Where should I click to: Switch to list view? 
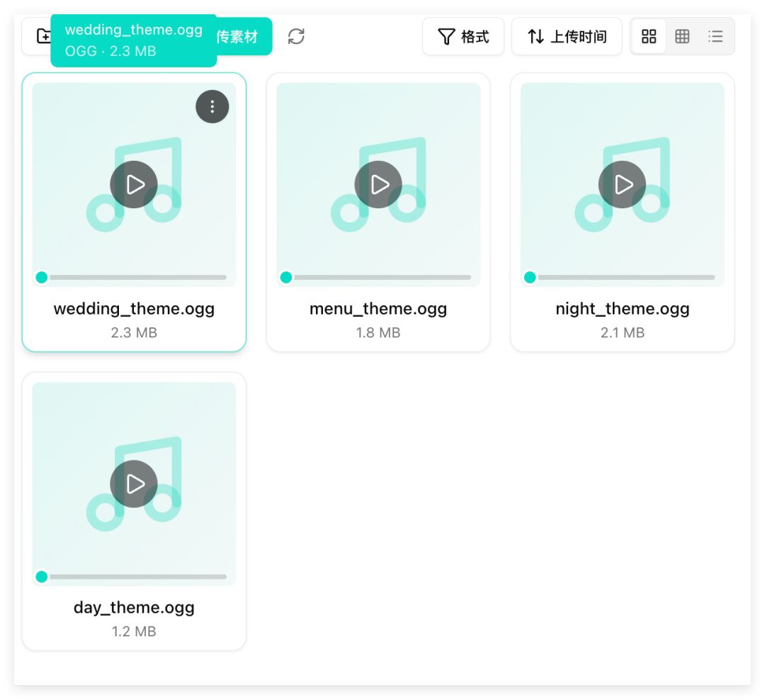pos(715,37)
